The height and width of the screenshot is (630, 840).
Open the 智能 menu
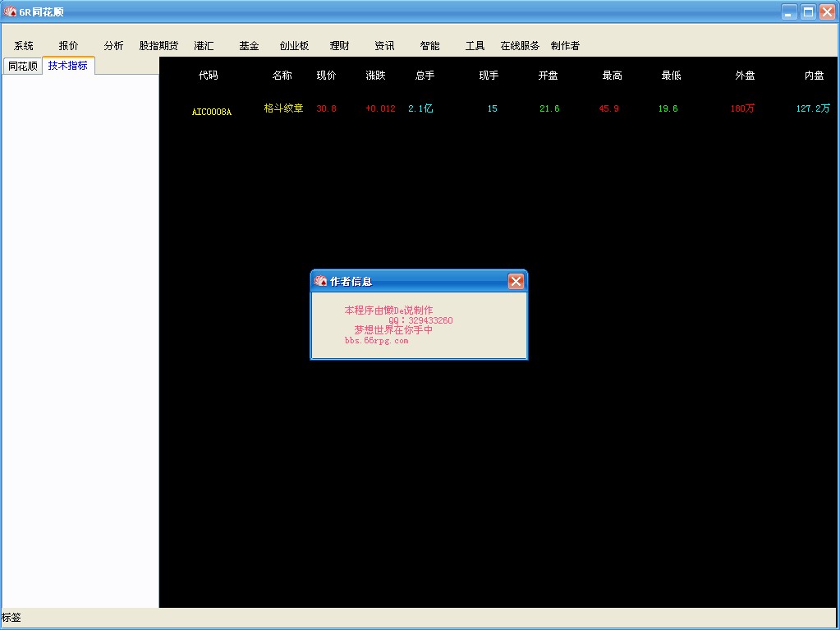tap(429, 46)
